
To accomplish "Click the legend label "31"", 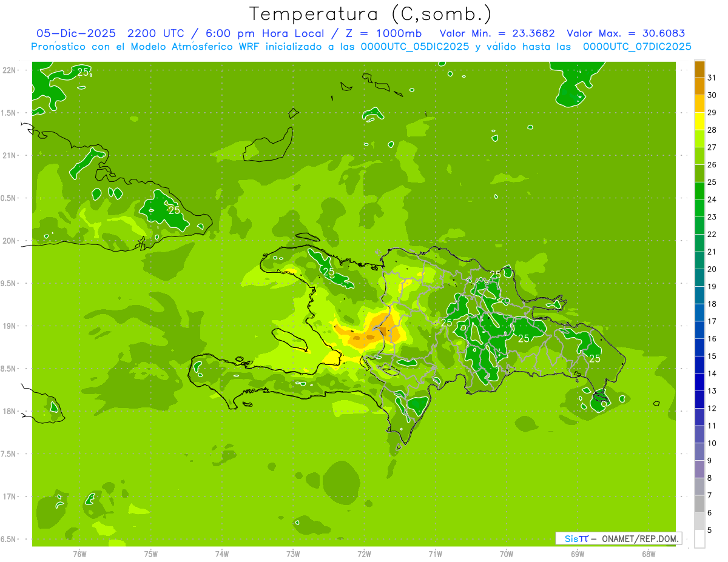I will coord(712,78).
